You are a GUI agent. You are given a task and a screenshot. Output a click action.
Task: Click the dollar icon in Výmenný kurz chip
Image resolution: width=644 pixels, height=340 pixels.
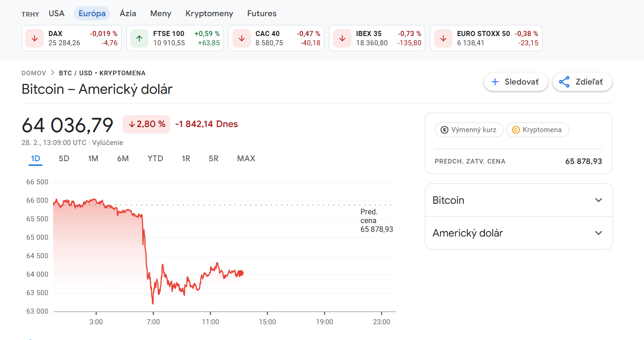point(444,130)
